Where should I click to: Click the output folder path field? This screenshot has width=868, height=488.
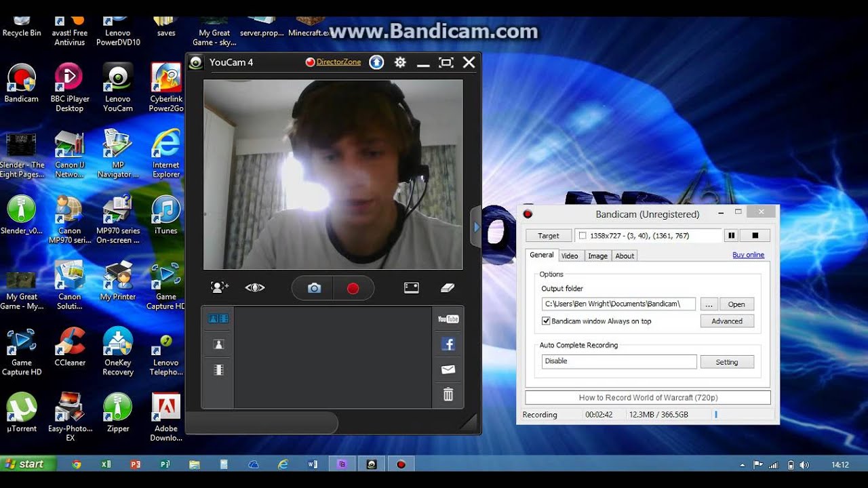618,304
